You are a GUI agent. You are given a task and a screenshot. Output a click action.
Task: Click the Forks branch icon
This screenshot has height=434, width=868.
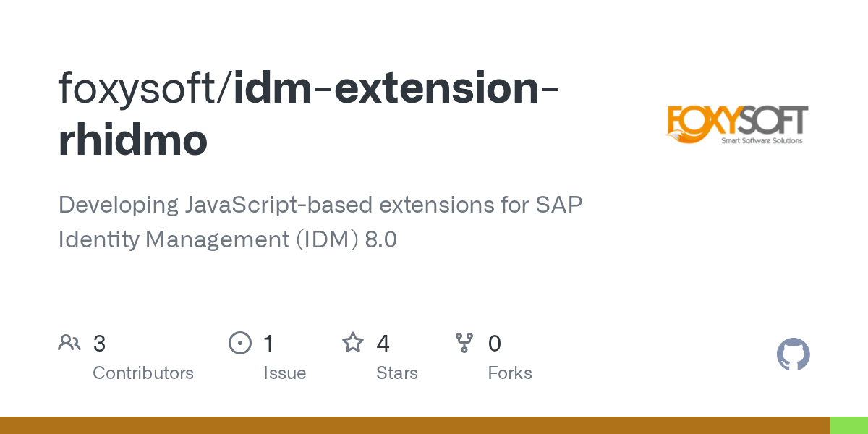coord(464,343)
